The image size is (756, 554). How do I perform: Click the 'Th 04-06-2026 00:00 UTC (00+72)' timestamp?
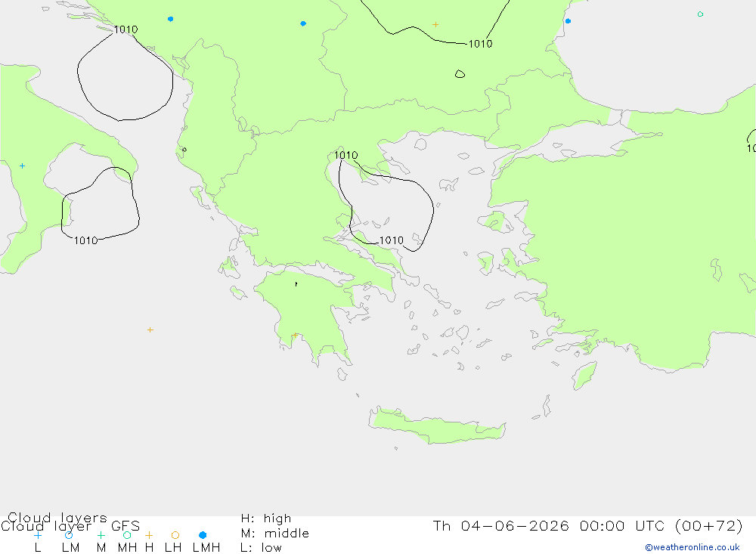coord(587,525)
